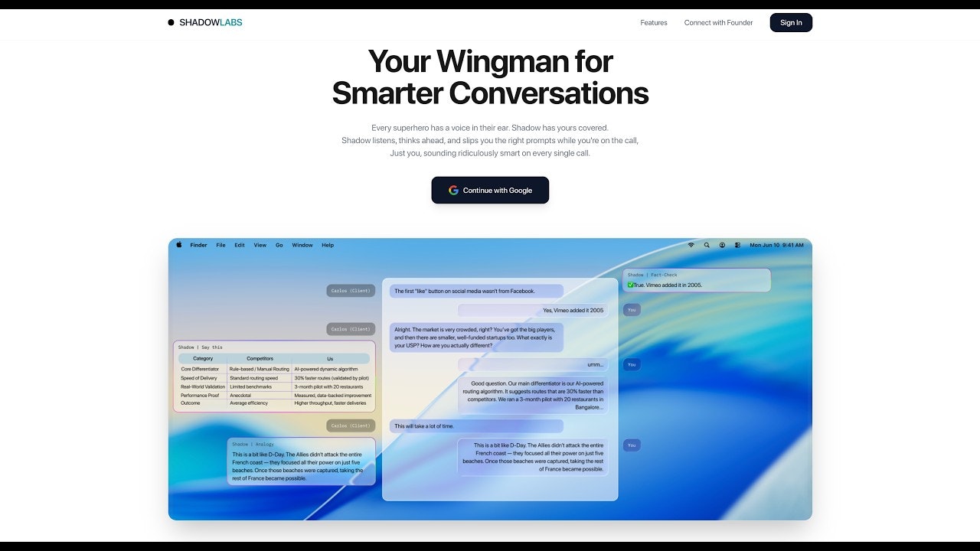Screen dimensions: 980x551
Task: Open the Help menu
Action: pos(328,245)
